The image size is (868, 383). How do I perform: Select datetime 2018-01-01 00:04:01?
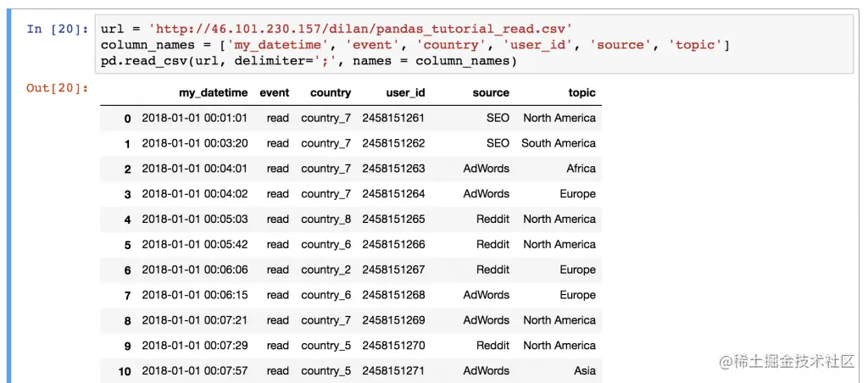[x=195, y=169]
